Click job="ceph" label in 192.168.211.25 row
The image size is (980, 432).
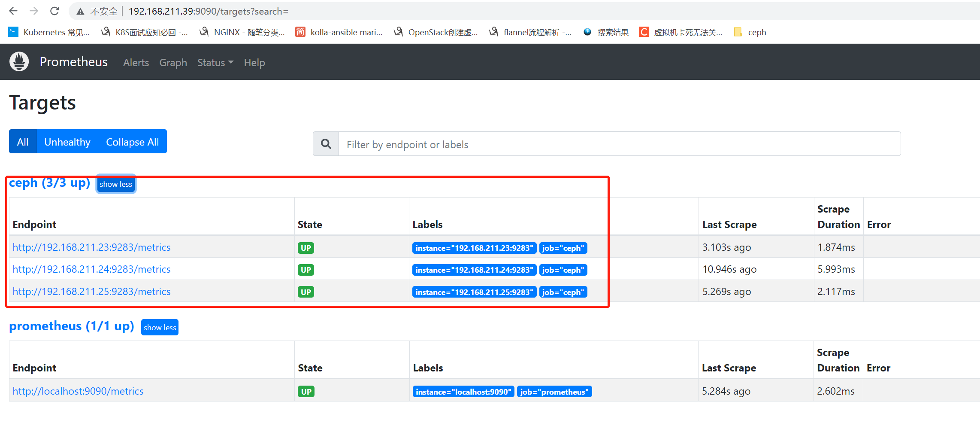pos(563,292)
